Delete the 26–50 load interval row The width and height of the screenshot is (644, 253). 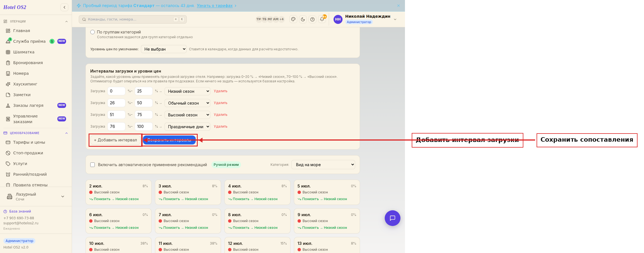click(x=220, y=103)
